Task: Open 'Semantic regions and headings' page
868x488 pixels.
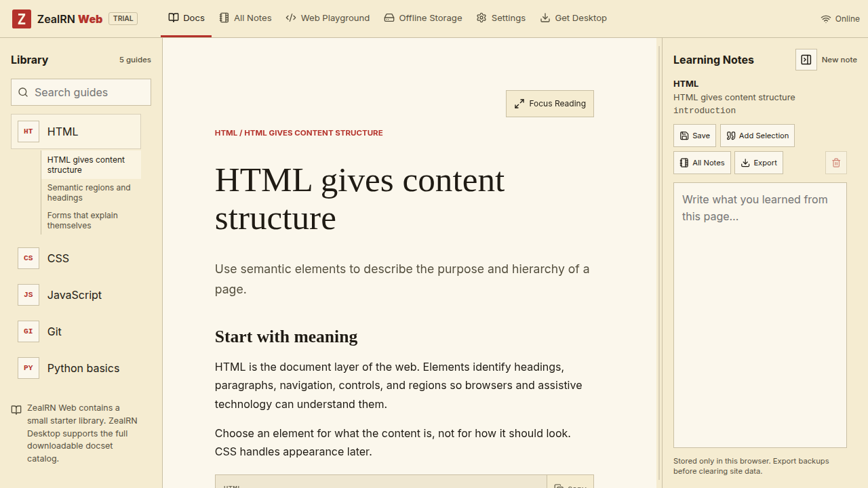Action: point(92,192)
